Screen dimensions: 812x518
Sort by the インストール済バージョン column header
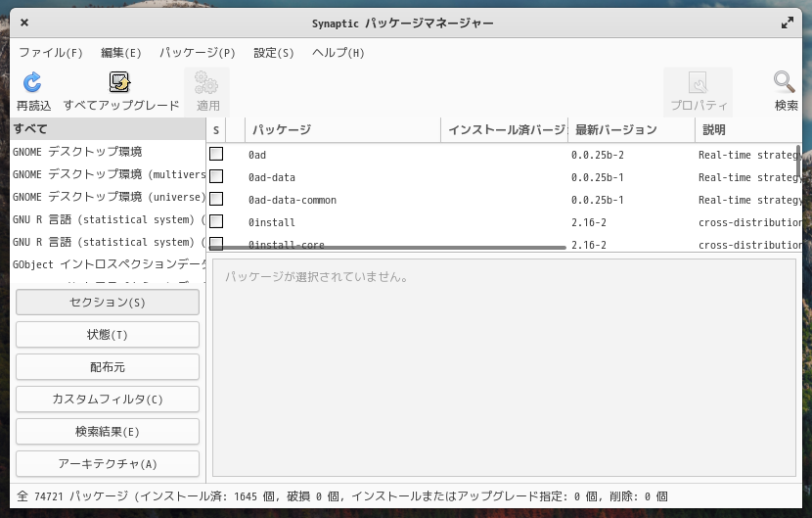[505, 129]
